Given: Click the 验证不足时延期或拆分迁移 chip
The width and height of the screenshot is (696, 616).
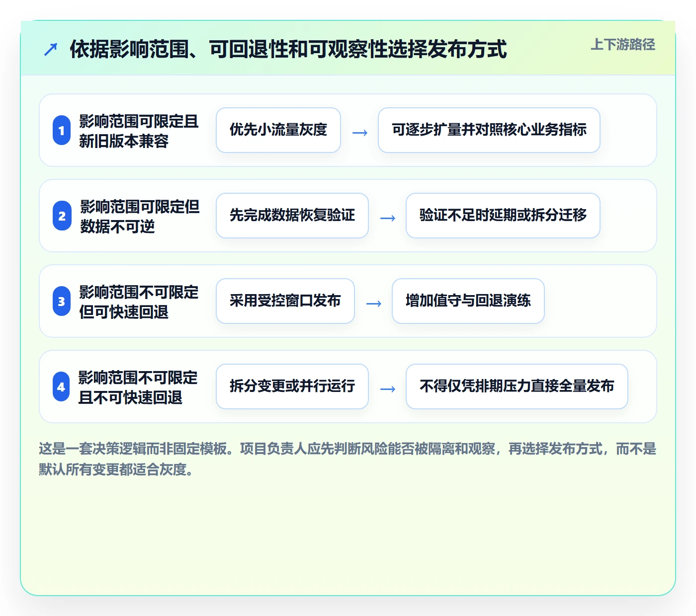Looking at the screenshot, I should [x=503, y=216].
